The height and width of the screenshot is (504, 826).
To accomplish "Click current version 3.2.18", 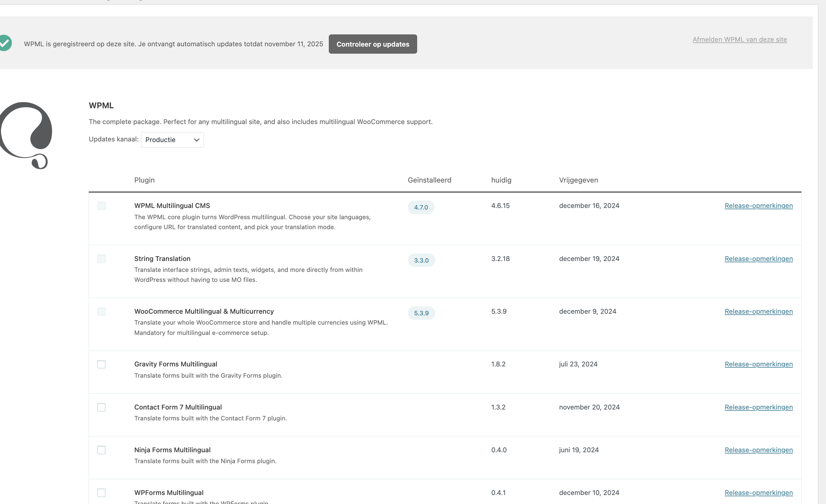I will click(500, 258).
